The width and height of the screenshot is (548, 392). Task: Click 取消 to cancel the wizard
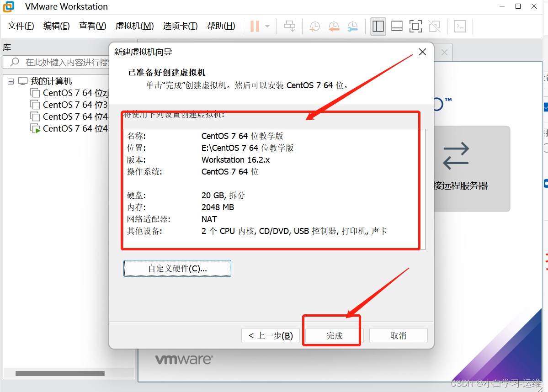[398, 336]
